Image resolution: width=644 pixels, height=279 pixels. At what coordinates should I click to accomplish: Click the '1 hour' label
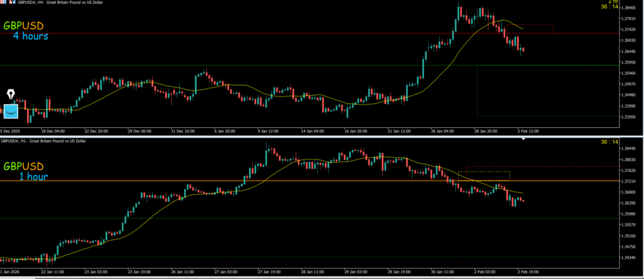pyautogui.click(x=34, y=177)
